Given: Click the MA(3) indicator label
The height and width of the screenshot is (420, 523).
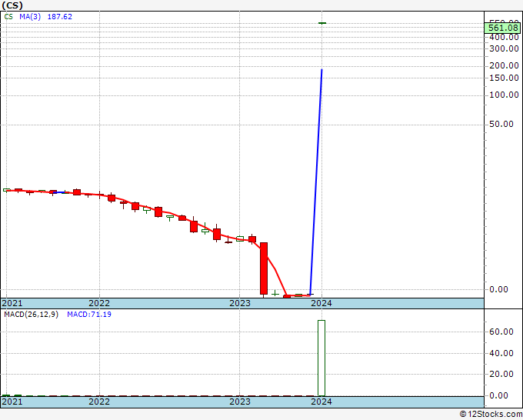Looking at the screenshot, I should [x=30, y=17].
